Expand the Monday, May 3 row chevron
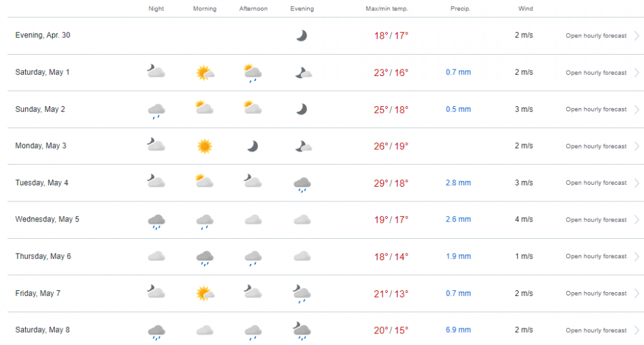The width and height of the screenshot is (644, 345). [636, 146]
